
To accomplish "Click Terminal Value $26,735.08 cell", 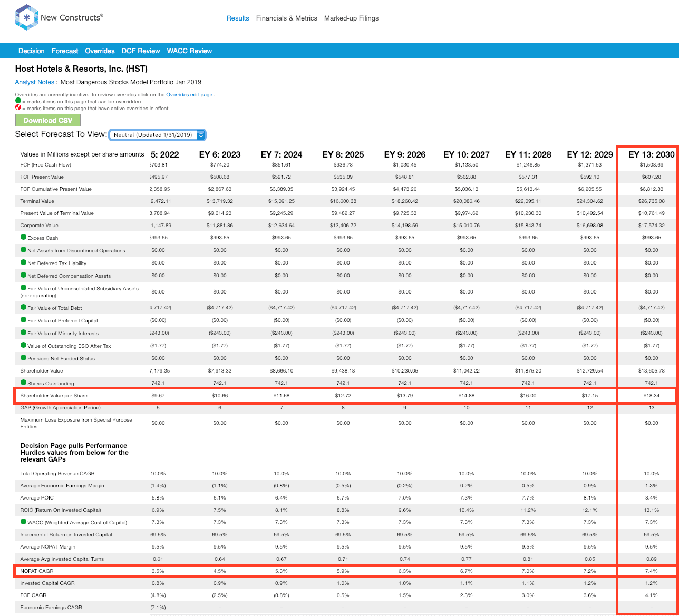I will point(652,201).
